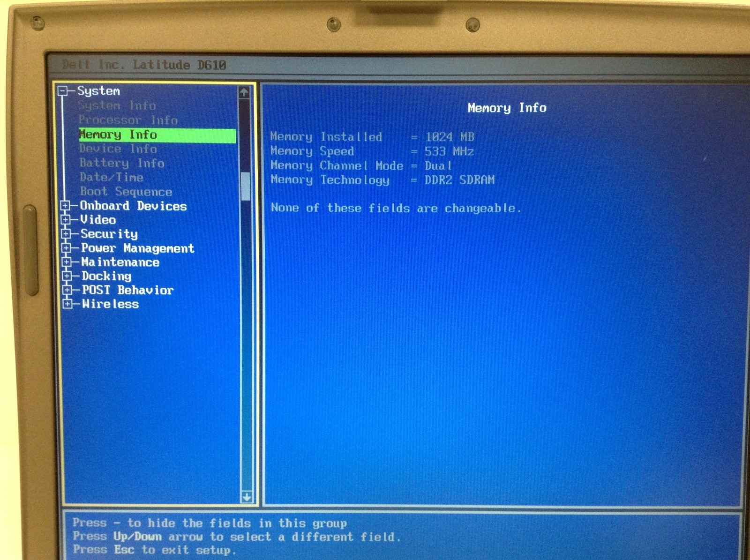Click the 'Dell Inc. Latitude D610' title

click(144, 65)
